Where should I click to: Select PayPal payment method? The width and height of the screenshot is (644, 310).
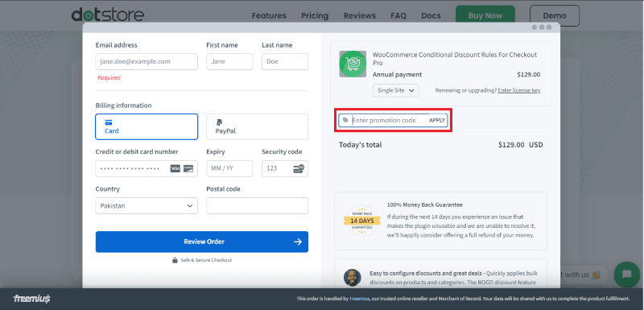click(x=257, y=127)
